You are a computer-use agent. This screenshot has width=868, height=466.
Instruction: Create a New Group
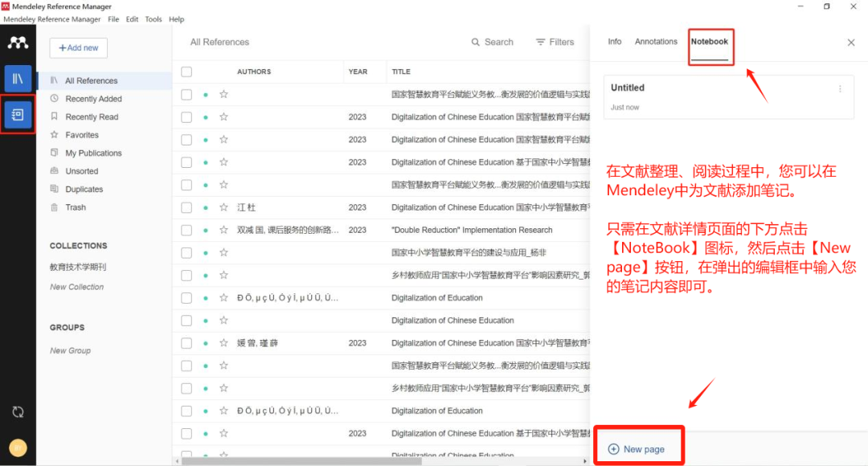(70, 350)
